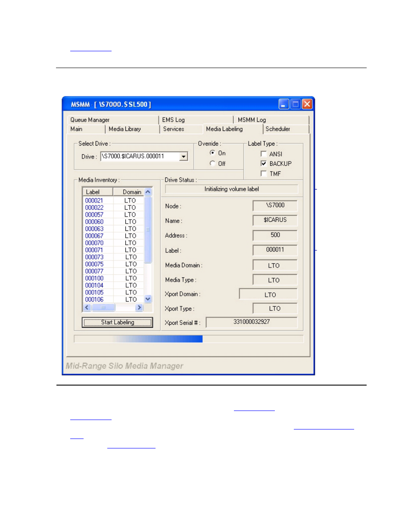Image resolution: width=411 pixels, height=532 pixels.
Task: Click the labeling progress bar
Action: [189, 339]
